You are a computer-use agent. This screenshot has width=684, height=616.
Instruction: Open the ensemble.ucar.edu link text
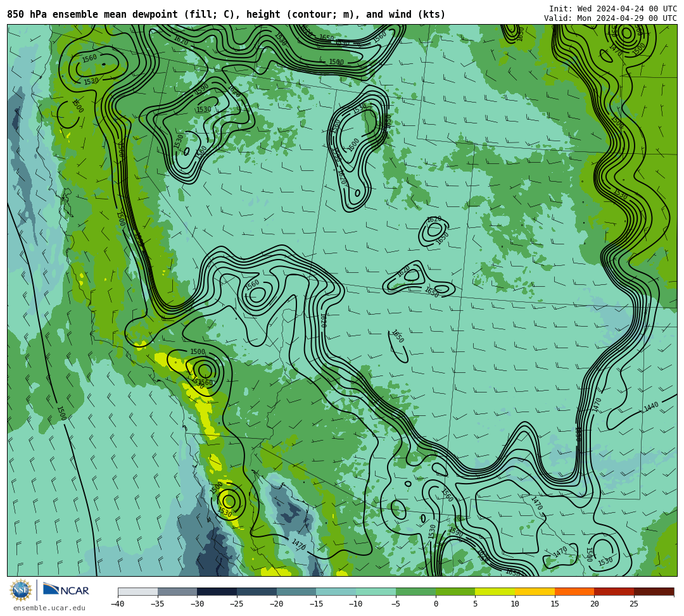tap(49, 608)
